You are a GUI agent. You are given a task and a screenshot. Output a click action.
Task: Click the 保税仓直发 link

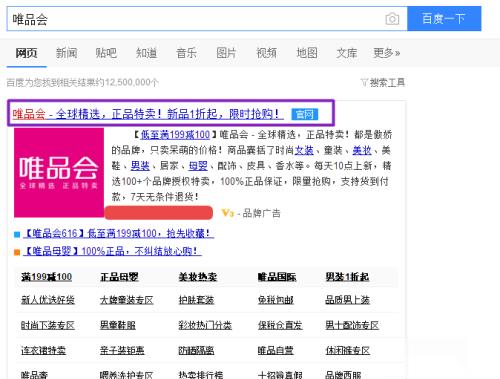[x=280, y=325]
